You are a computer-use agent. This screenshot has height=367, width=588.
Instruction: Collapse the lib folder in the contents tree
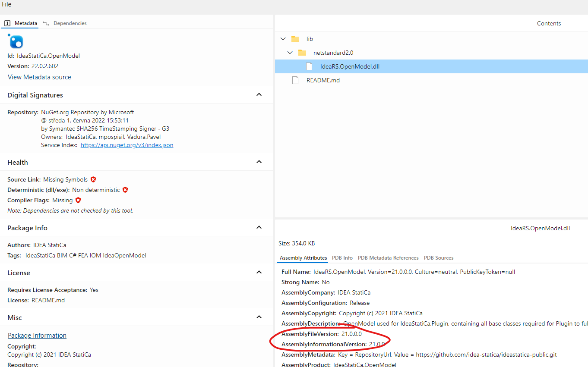[x=283, y=39]
